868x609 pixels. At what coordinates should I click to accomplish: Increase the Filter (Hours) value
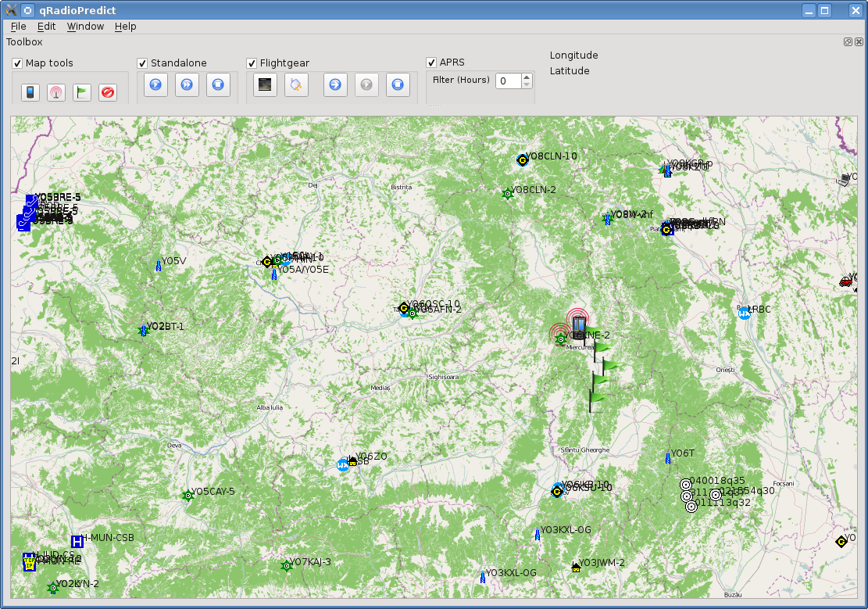[x=527, y=77]
